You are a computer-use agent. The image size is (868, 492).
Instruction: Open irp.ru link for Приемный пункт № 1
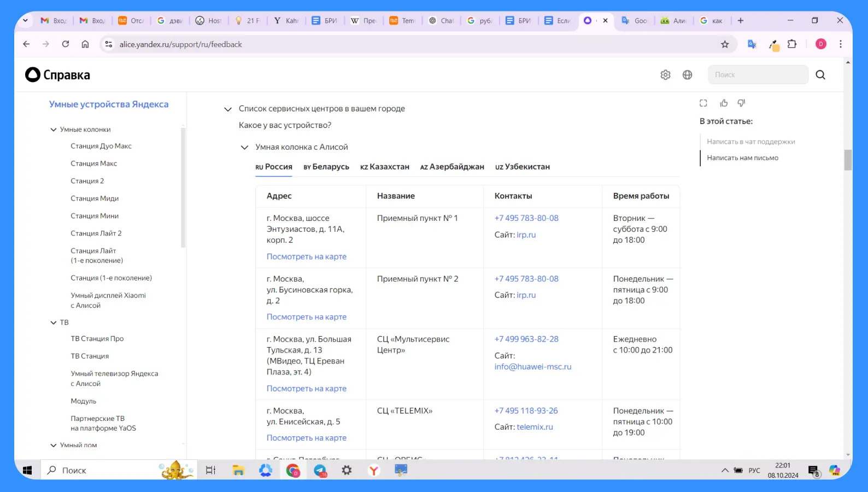point(526,235)
